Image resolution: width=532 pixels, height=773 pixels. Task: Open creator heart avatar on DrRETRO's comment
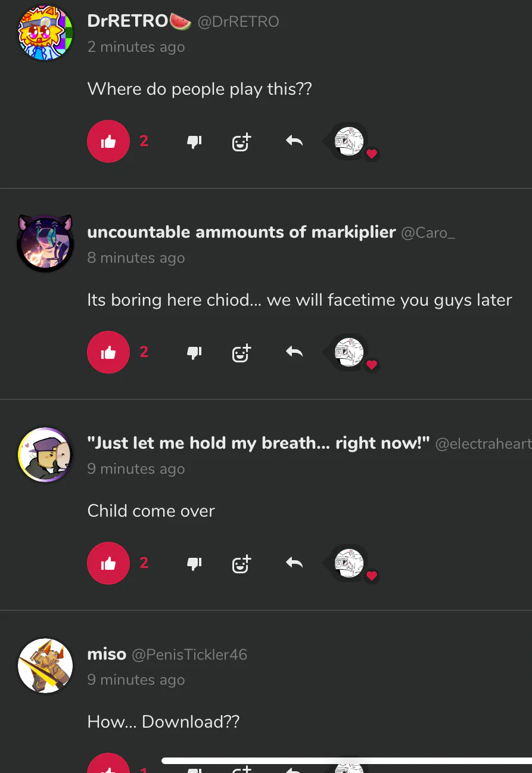point(351,142)
